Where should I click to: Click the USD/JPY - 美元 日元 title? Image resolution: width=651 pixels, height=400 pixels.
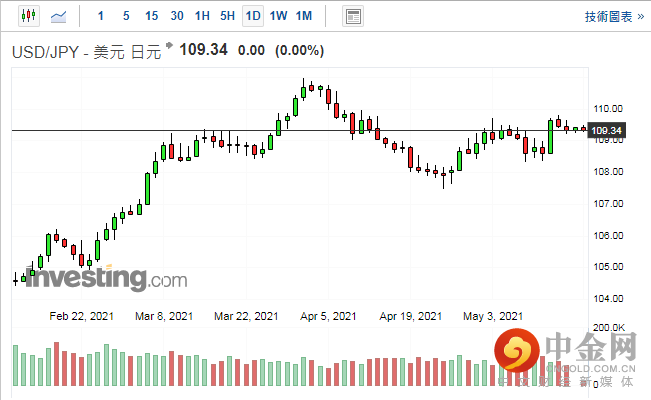tap(86, 52)
